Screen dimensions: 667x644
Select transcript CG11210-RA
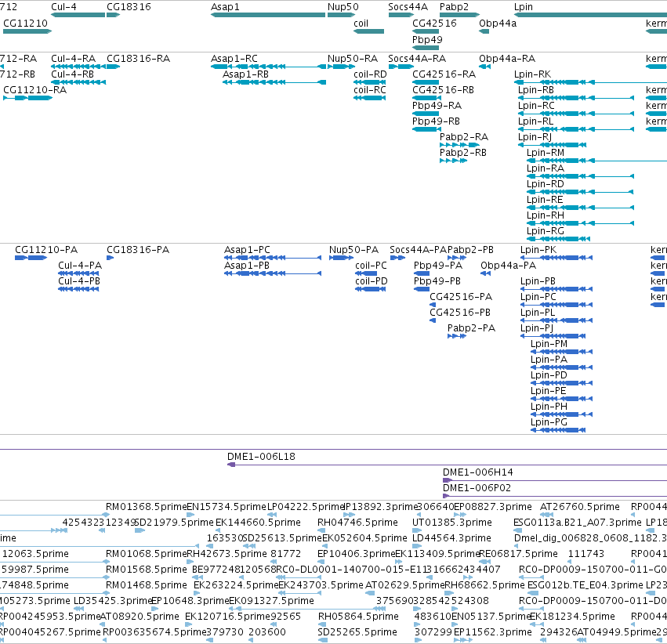27,98
